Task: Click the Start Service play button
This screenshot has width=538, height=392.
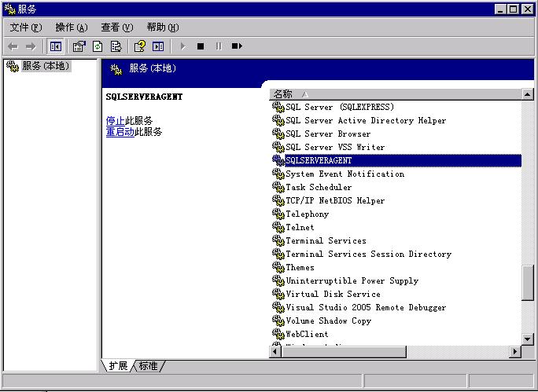Action: 183,46
